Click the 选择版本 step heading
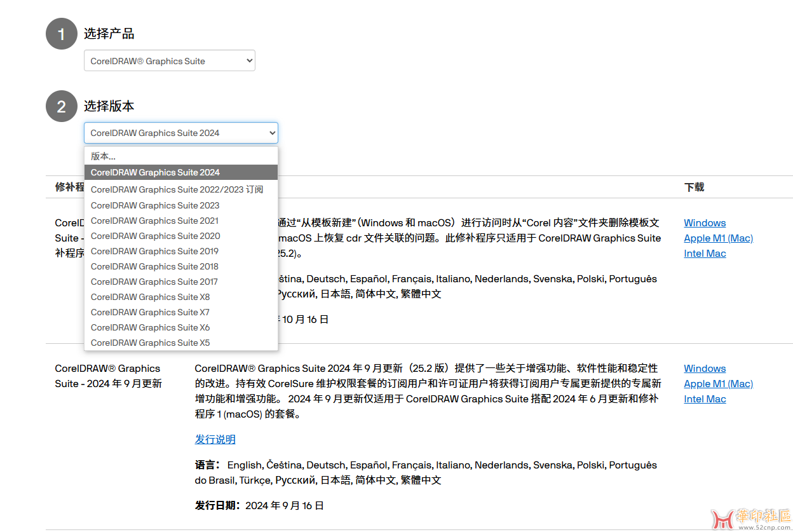This screenshot has width=793, height=532. 109,106
